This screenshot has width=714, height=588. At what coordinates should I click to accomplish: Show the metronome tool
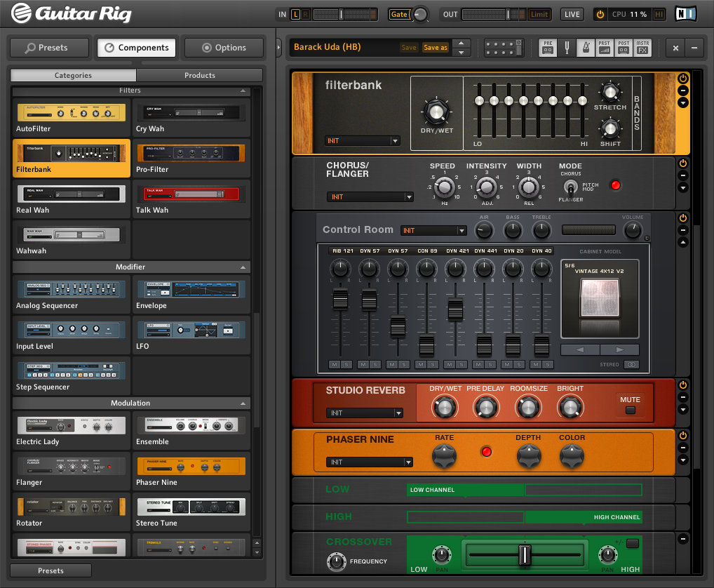(586, 48)
